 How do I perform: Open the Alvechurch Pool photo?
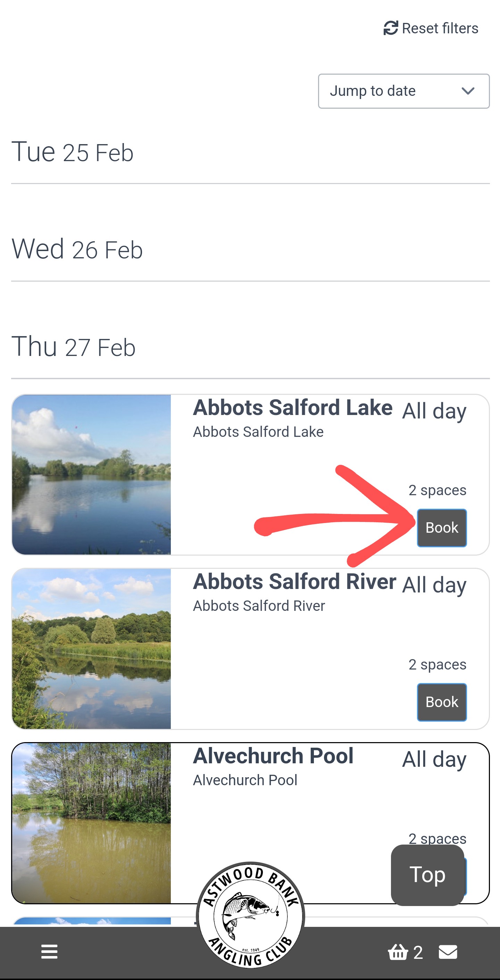tap(91, 823)
